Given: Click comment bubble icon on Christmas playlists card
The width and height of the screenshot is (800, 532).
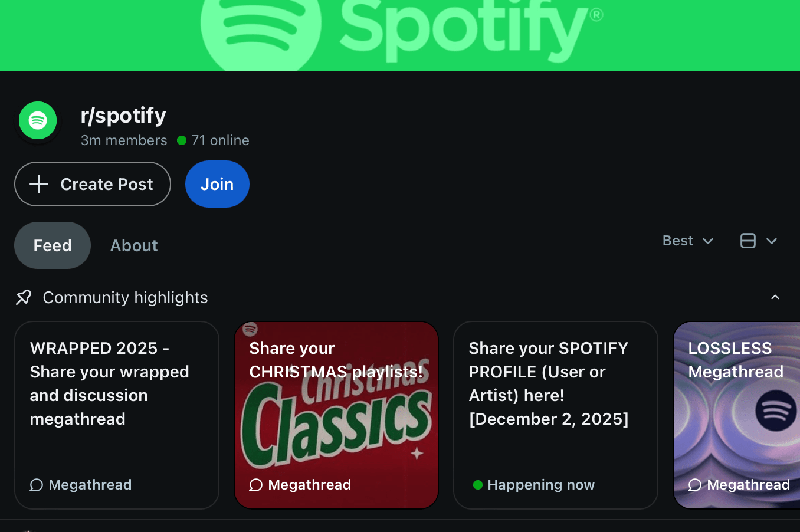Looking at the screenshot, I should pyautogui.click(x=256, y=485).
